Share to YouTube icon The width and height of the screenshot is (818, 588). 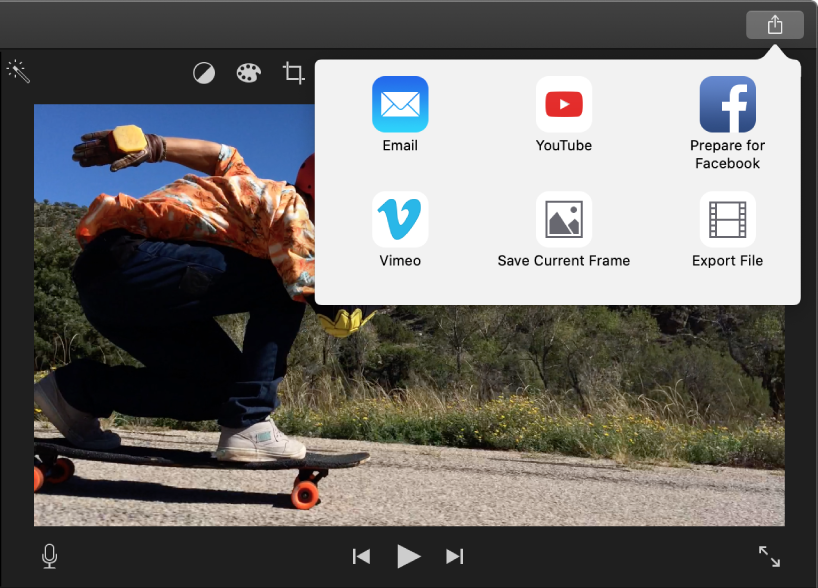563,104
